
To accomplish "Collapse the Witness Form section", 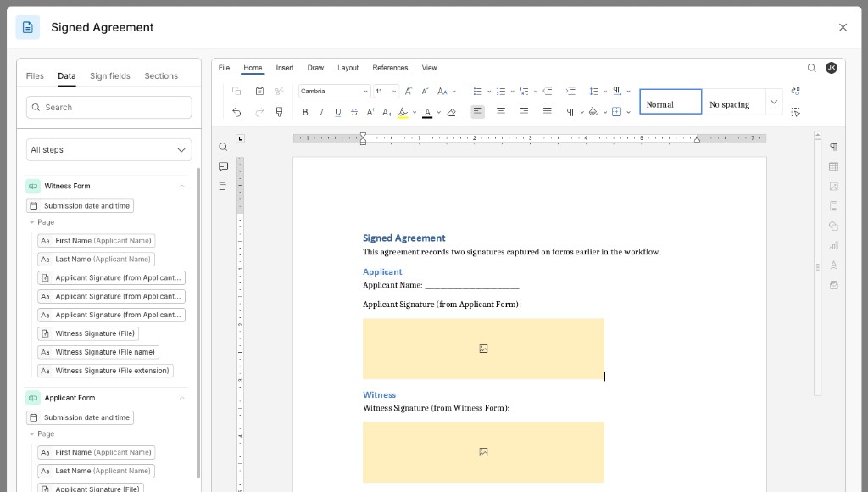I will pyautogui.click(x=181, y=186).
